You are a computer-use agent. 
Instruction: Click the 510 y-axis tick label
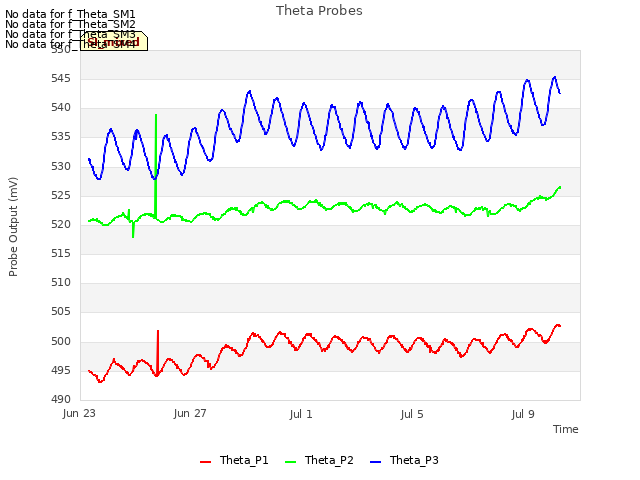pyautogui.click(x=61, y=282)
